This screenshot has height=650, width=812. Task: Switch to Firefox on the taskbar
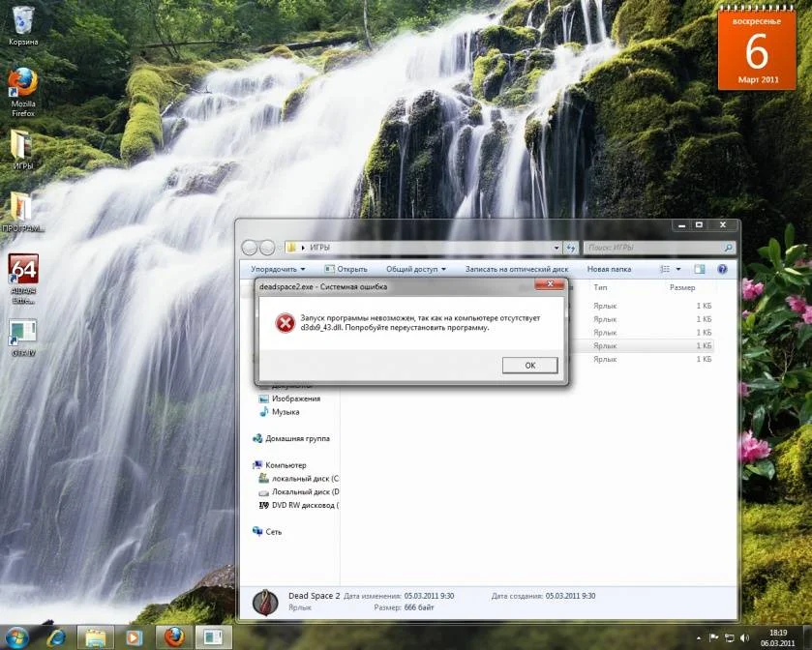tap(174, 637)
